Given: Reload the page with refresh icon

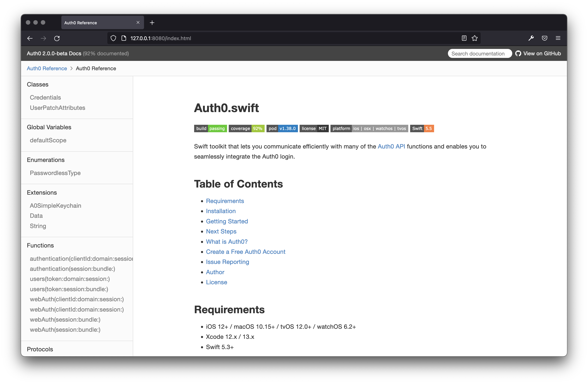Looking at the screenshot, I should [x=57, y=38].
